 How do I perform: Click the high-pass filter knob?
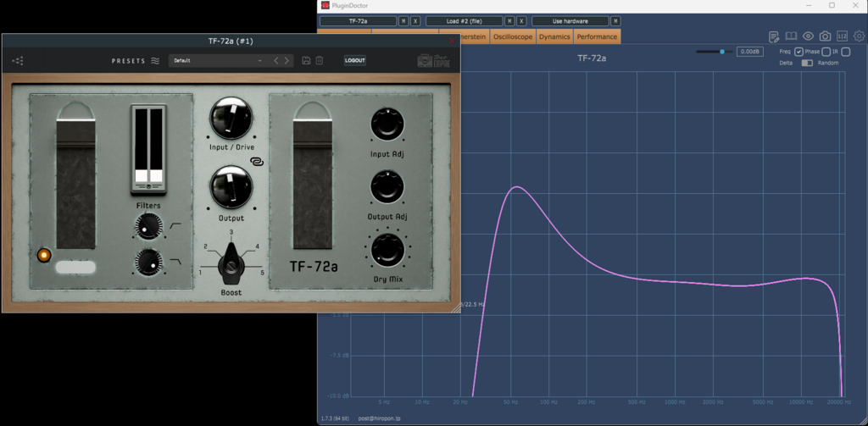(x=149, y=227)
